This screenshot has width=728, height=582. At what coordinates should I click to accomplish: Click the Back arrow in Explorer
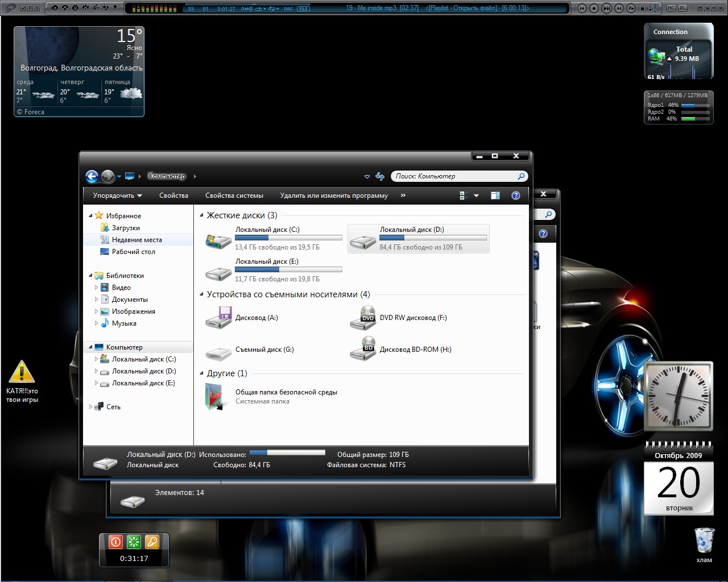(x=92, y=176)
